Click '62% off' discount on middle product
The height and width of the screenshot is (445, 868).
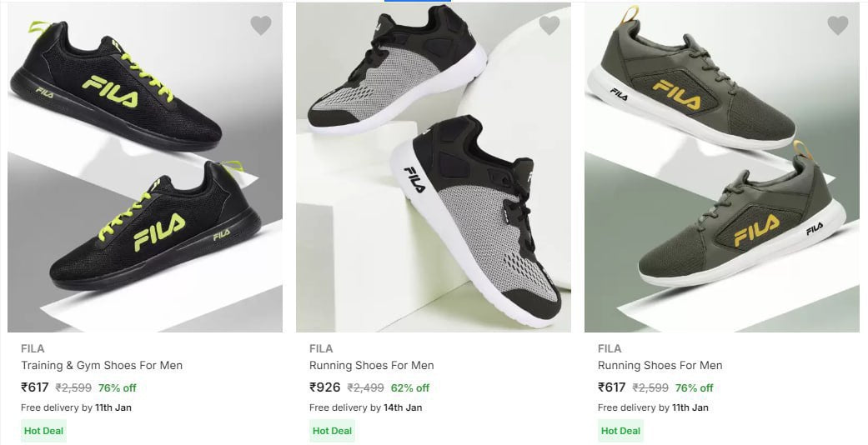410,387
